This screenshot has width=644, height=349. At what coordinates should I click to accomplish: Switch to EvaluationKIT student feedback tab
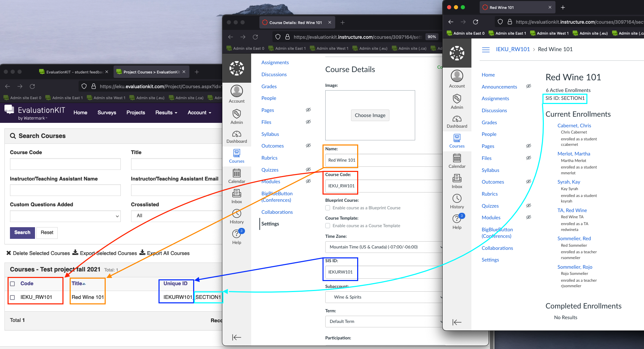tap(74, 72)
